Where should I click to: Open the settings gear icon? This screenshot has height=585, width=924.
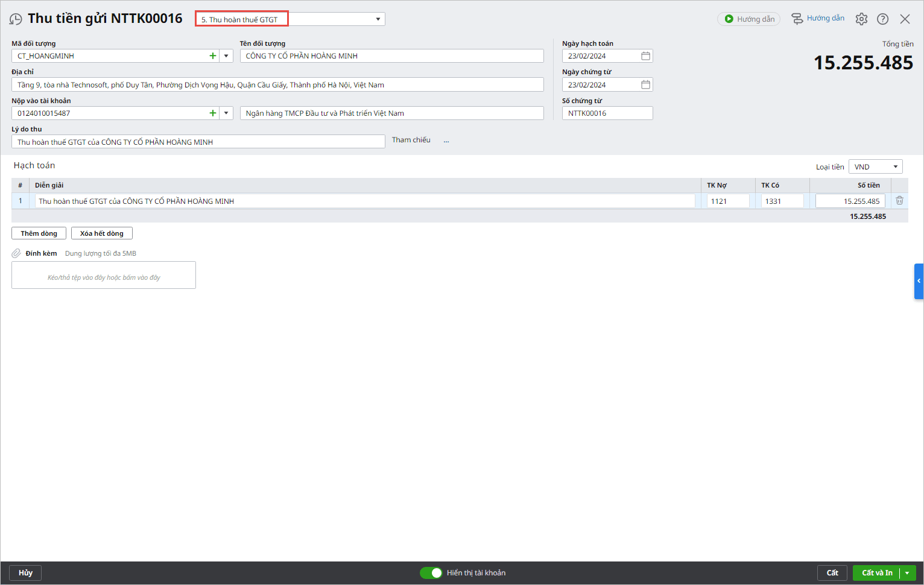(x=861, y=19)
